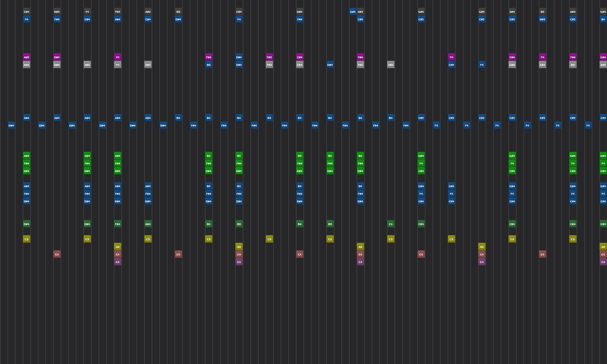607x364 pixels.
Task: Click the yellow C5 note in the first column
Action: tap(26, 239)
